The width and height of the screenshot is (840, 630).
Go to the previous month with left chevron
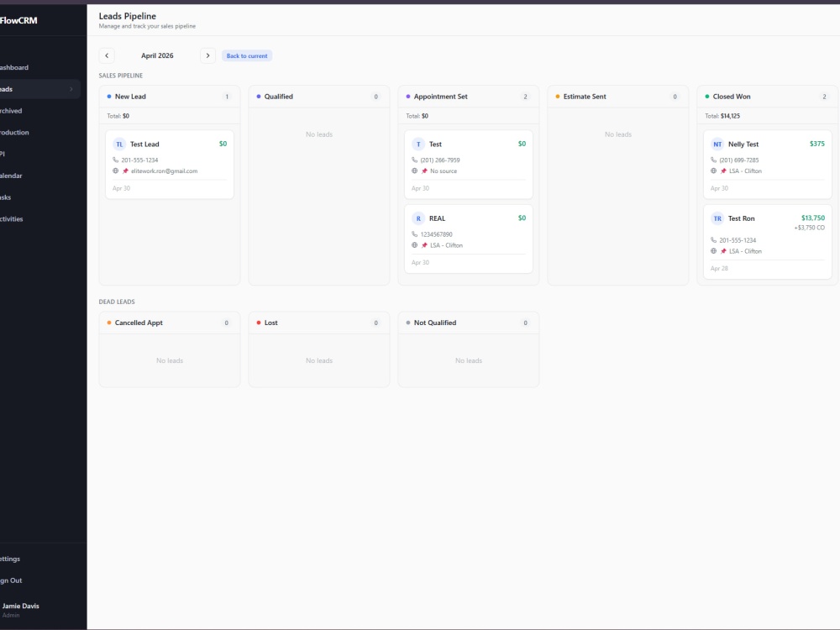(107, 55)
